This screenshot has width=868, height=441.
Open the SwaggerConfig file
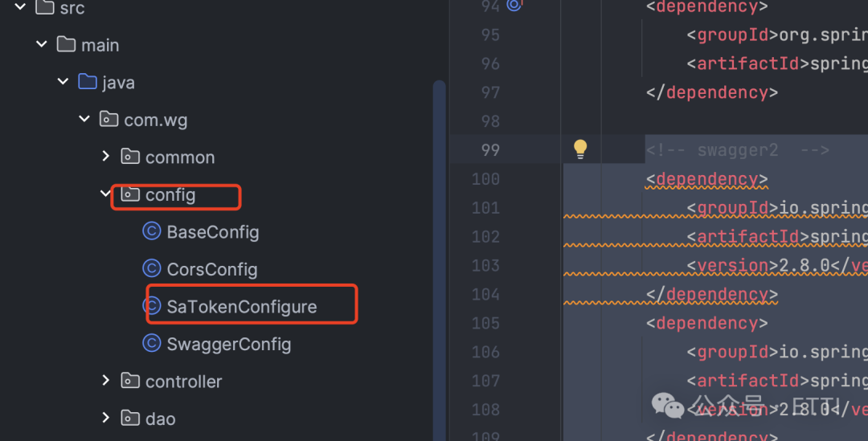(228, 344)
